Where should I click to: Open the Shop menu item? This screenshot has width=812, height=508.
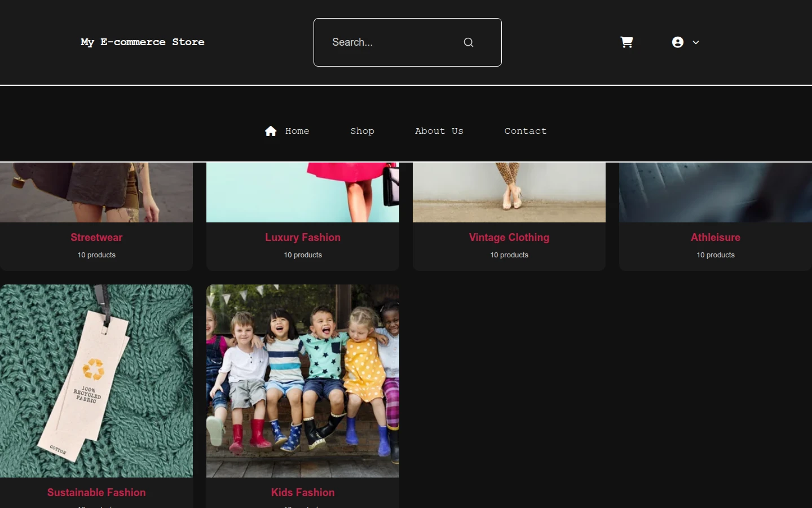pos(362,131)
